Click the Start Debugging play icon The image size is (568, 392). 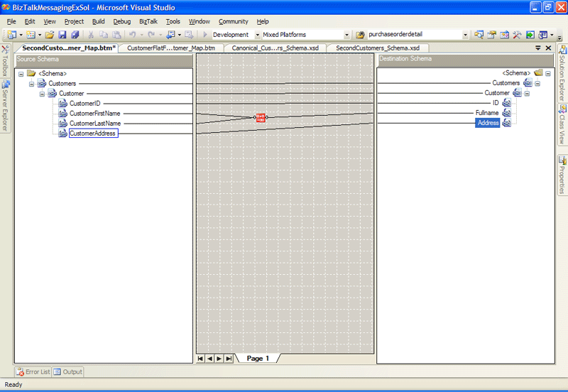[205, 35]
